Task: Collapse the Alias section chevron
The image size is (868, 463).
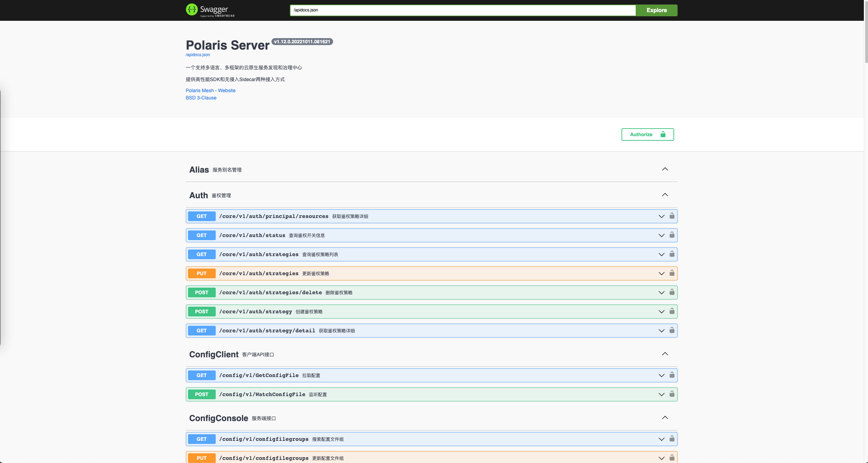Action: [x=665, y=169]
